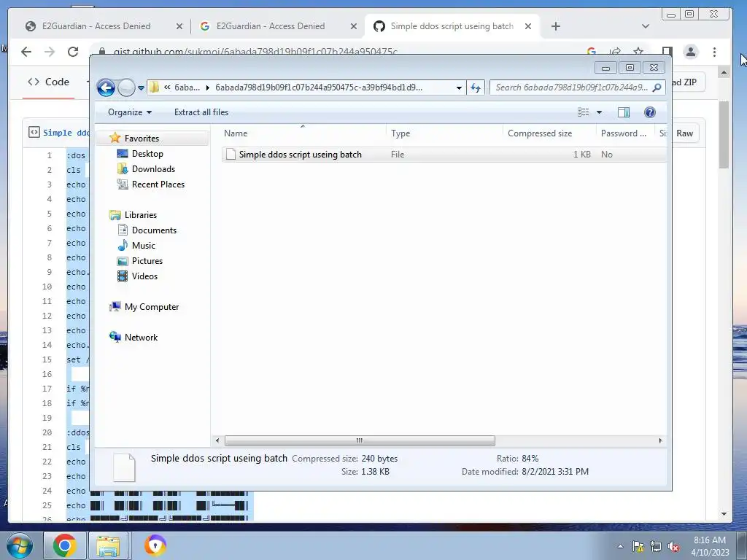Image resolution: width=747 pixels, height=560 pixels.
Task: Open Chrome three-dot menu
Action: point(715,52)
